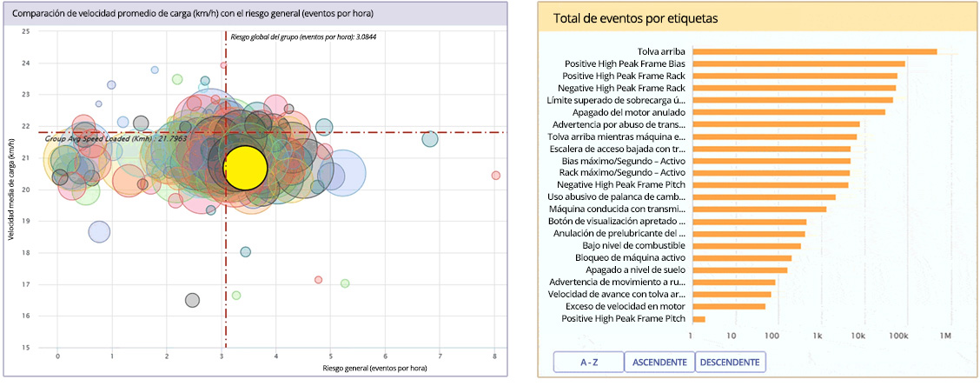Click 'Bajo nivel de combustible' label

pyautogui.click(x=633, y=245)
